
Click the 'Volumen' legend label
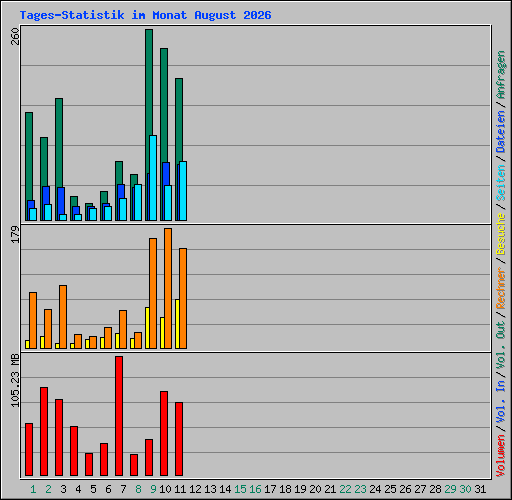(x=501, y=456)
